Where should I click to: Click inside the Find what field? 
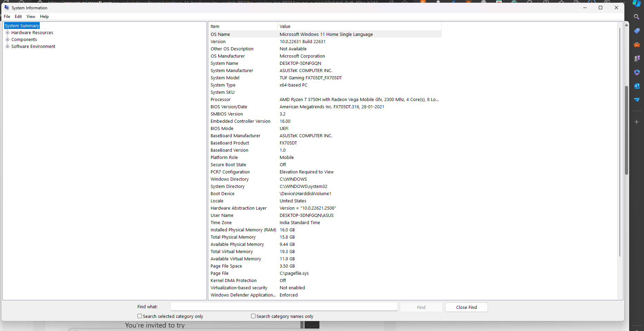(283, 307)
